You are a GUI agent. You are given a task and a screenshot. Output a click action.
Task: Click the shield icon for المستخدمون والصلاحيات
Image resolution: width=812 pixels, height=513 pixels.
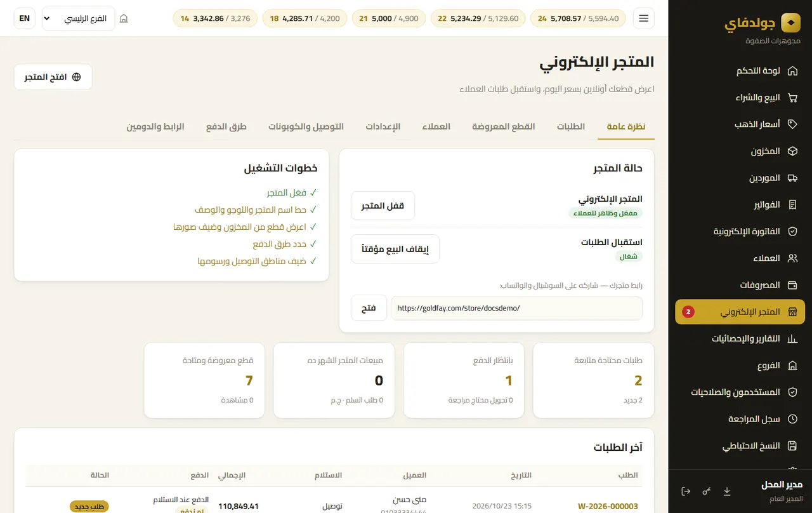coord(792,392)
